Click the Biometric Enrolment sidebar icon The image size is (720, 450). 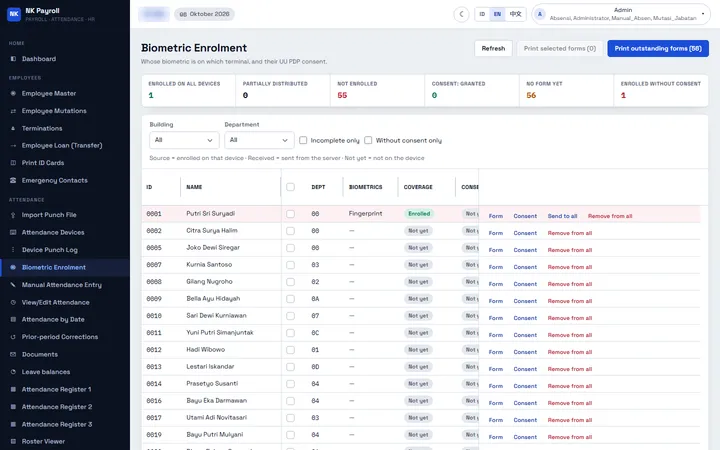pyautogui.click(x=13, y=267)
